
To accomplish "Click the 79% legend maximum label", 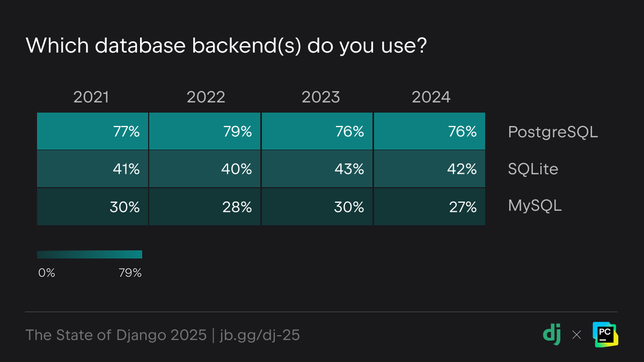I will click(130, 273).
